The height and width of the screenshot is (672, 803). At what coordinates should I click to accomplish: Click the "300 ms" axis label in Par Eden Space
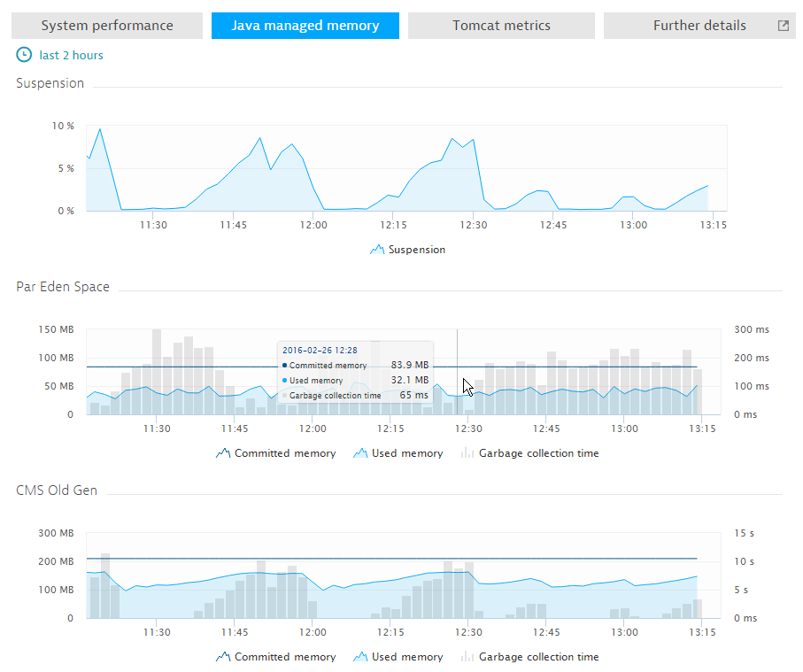tap(752, 329)
